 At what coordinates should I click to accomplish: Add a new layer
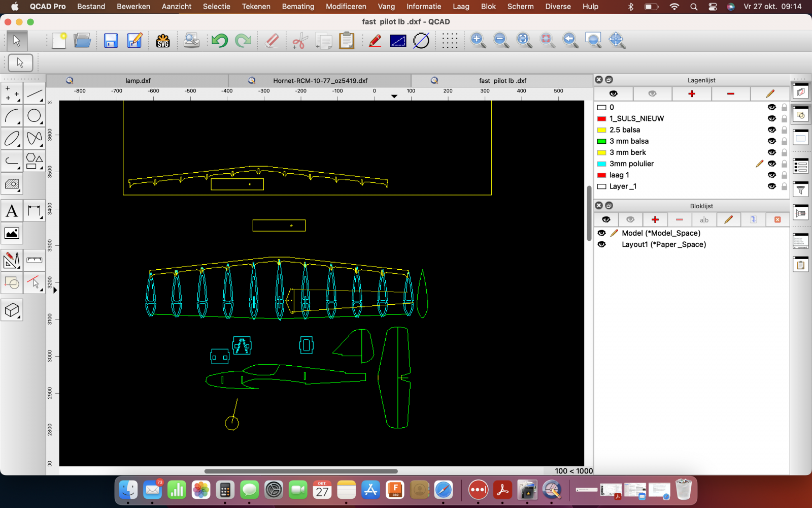pos(692,93)
